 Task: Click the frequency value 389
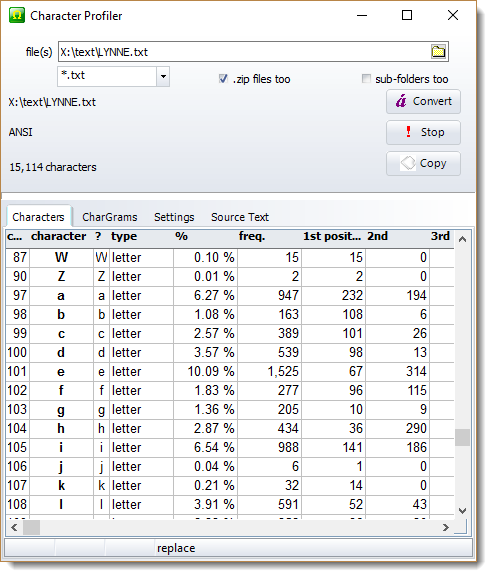pyautogui.click(x=269, y=334)
